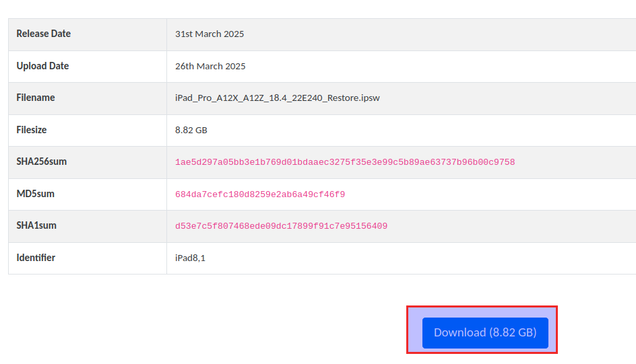The width and height of the screenshot is (636, 364).
Task: Click the MD5sum hash value
Action: 260,194
